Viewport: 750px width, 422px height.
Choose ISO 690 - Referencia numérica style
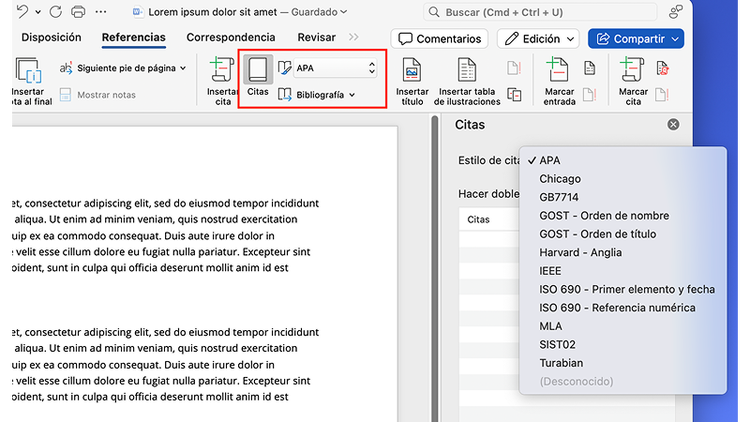[623, 308]
